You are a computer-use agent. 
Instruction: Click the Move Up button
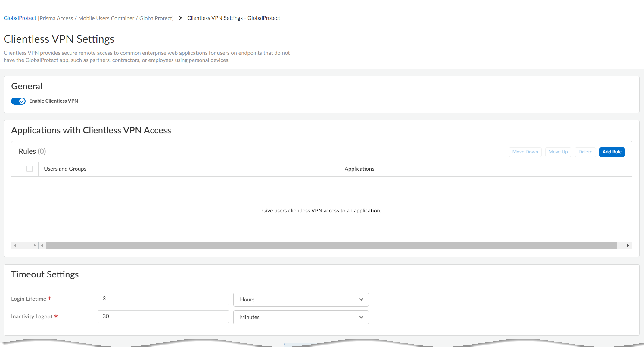point(558,152)
